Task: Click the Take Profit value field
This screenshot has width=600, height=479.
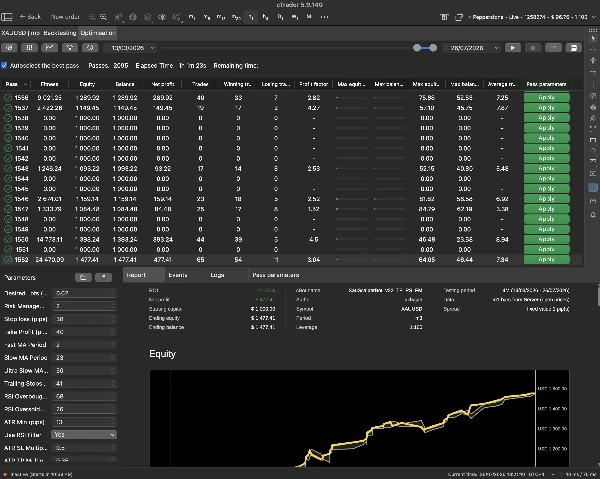Action: pyautogui.click(x=84, y=332)
